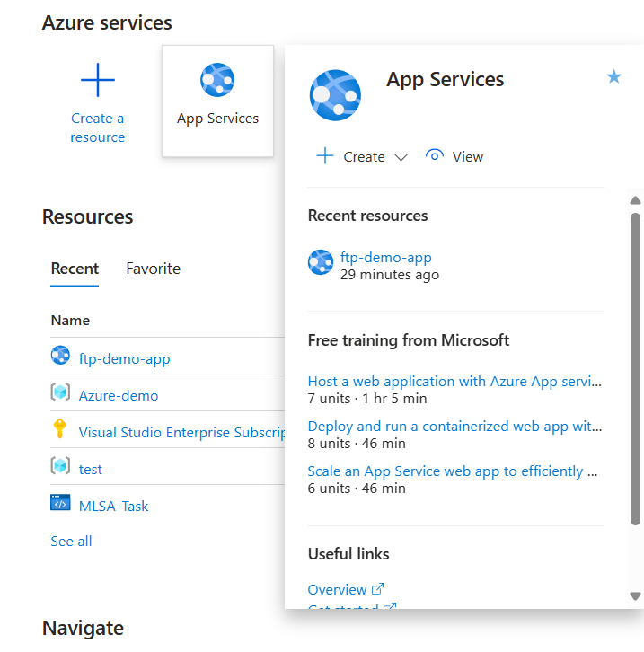Viewport: 644px width, 652px height.
Task: Click the 7 units · 1 hr 5 min text
Action: [367, 399]
